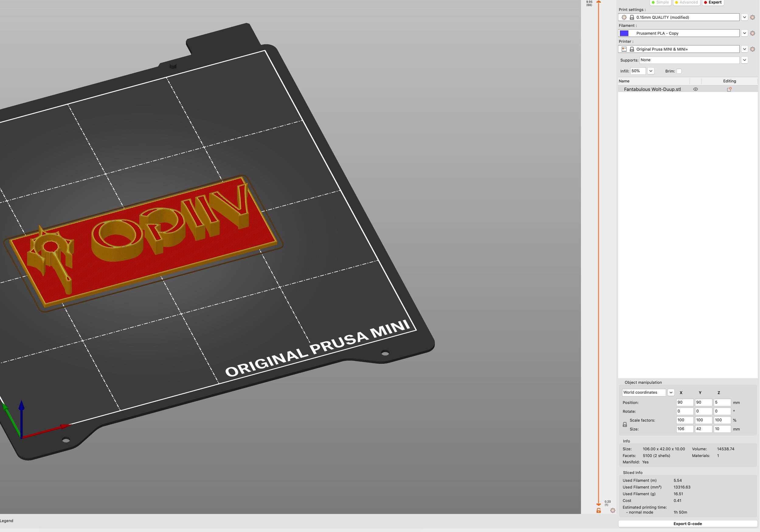Viewport: 760px width, 532px height.
Task: Hide Fantabulous Wolt-Duup.stl with eye icon
Action: coord(696,89)
